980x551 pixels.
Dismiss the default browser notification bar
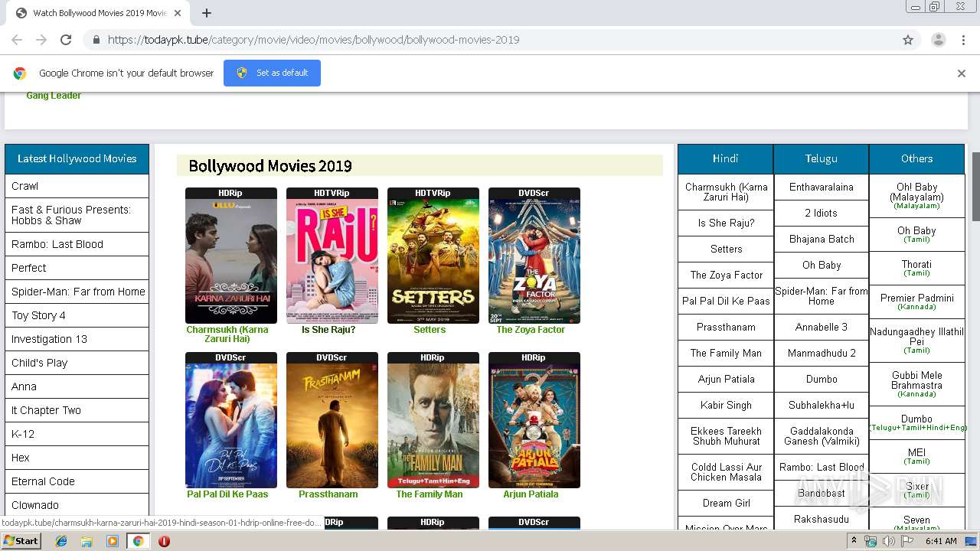[x=962, y=73]
